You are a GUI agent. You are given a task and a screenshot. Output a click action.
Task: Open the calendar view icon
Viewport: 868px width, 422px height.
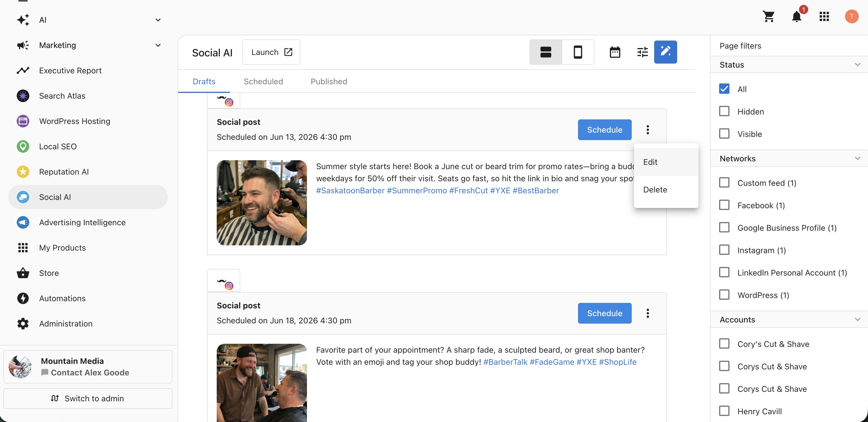pyautogui.click(x=615, y=52)
